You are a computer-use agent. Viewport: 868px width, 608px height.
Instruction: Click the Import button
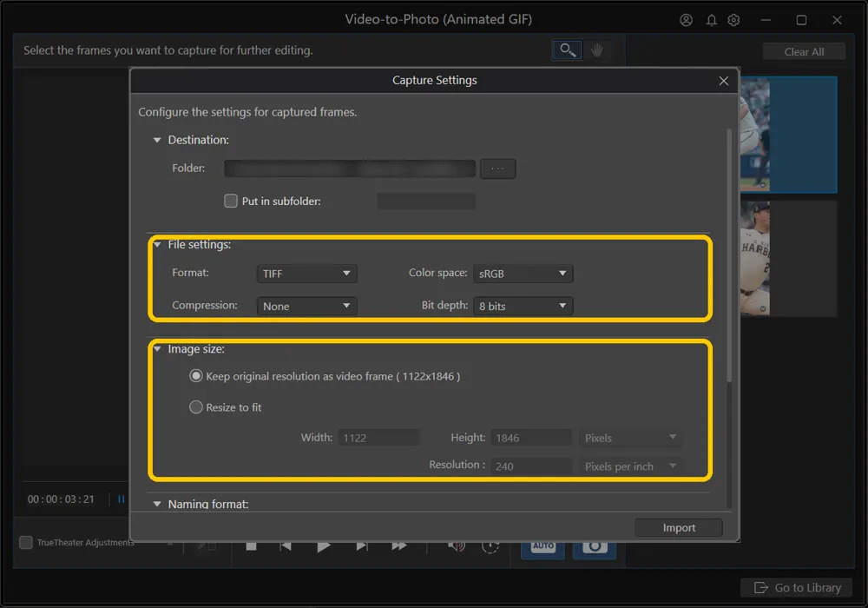coord(679,528)
